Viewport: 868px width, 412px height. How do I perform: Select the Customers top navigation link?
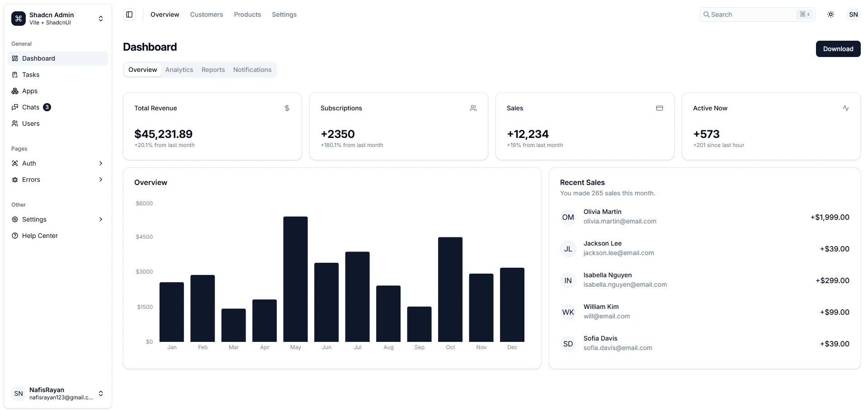point(206,14)
